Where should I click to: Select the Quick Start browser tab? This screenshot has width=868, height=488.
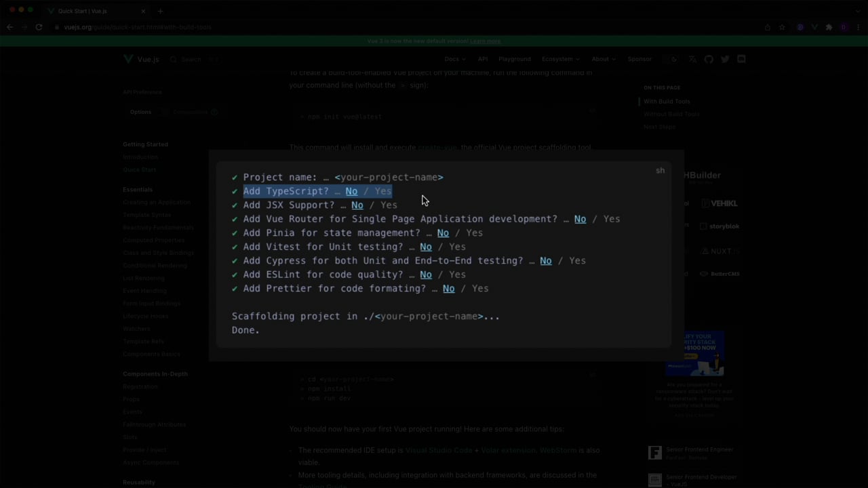pyautogui.click(x=97, y=11)
